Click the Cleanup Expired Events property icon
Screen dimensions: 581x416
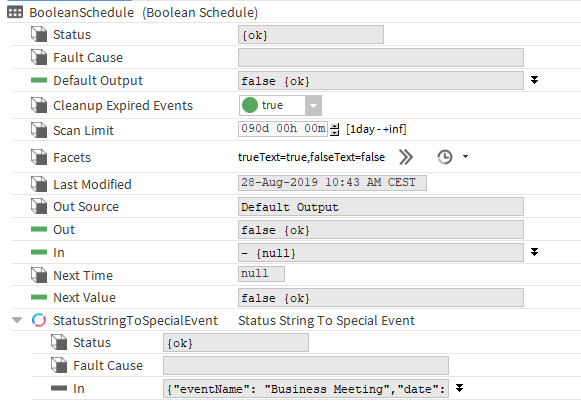coord(39,106)
